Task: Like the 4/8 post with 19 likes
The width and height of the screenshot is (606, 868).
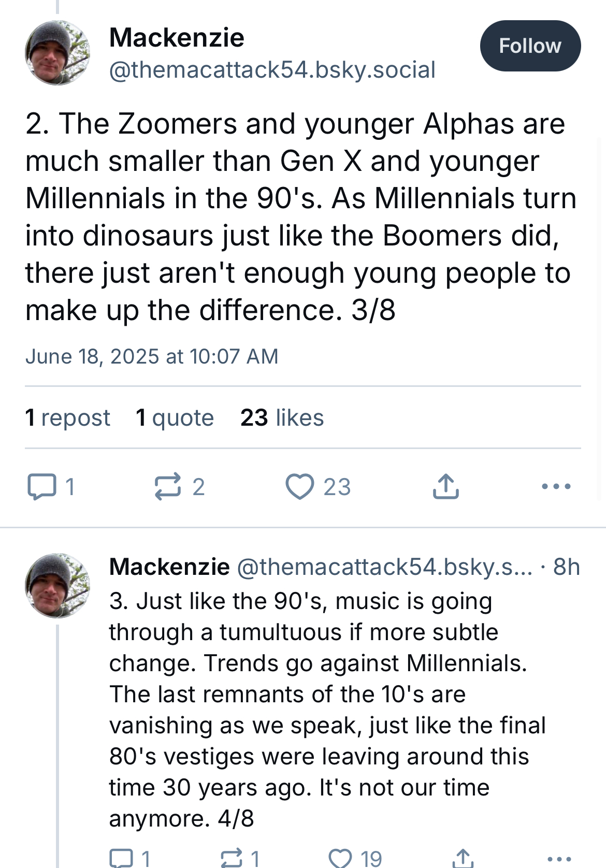Action: click(x=355, y=858)
